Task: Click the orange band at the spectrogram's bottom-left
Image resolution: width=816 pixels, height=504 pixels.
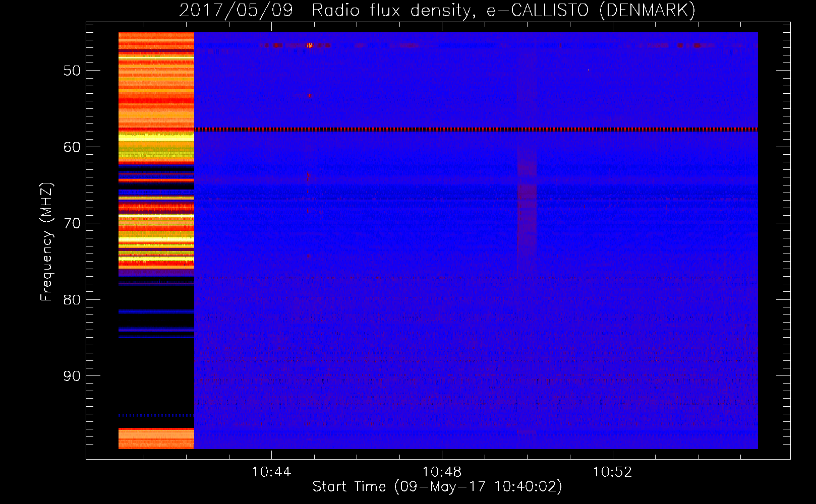Action: [156, 438]
